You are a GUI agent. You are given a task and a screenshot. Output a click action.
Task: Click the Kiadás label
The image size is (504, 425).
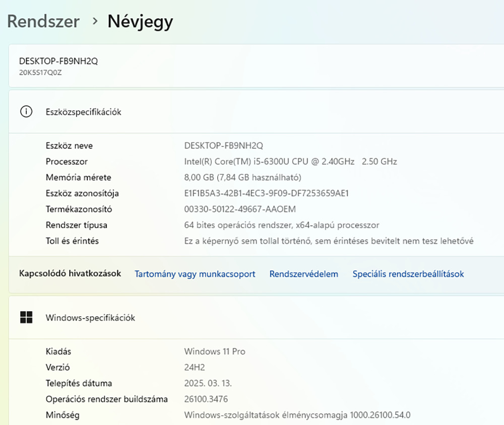[58, 351]
